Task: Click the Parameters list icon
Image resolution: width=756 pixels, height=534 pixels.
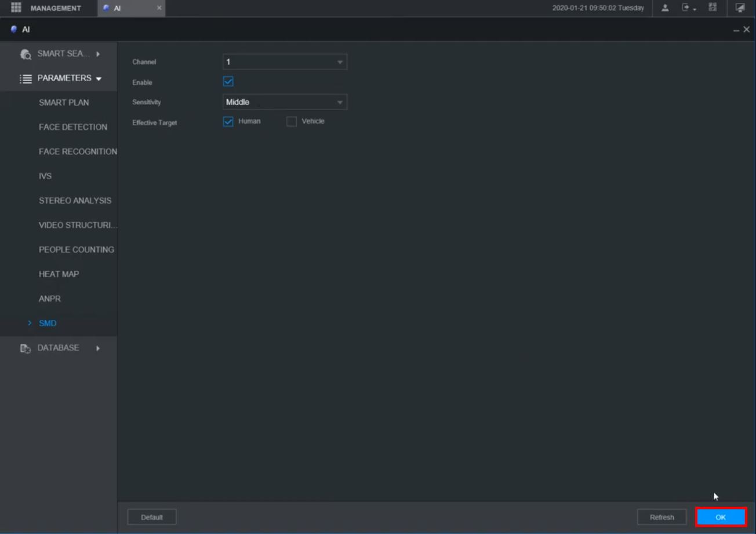Action: 26,78
